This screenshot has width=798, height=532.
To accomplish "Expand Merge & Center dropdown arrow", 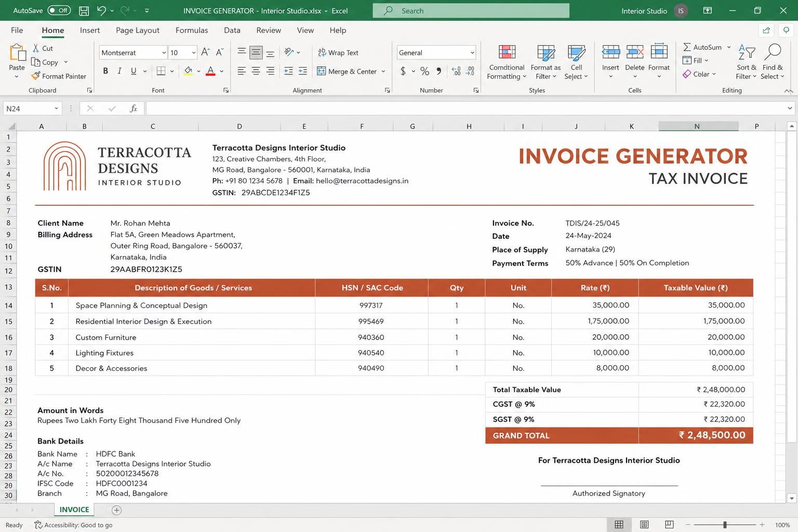I will click(x=383, y=71).
